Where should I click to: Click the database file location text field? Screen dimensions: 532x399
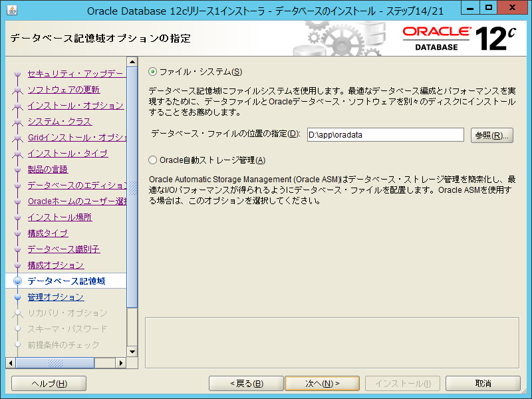coord(385,134)
